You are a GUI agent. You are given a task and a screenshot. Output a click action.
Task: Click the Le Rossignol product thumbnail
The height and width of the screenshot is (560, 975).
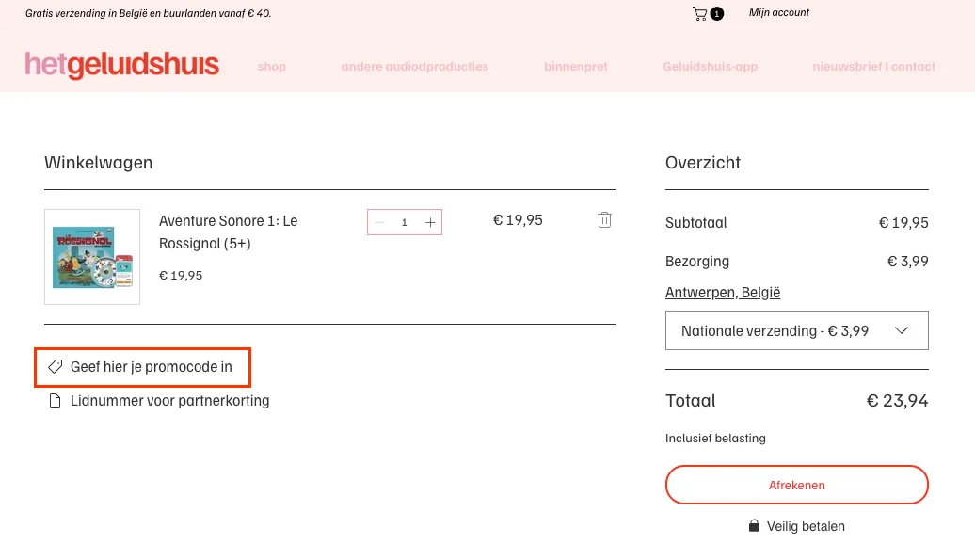(92, 257)
